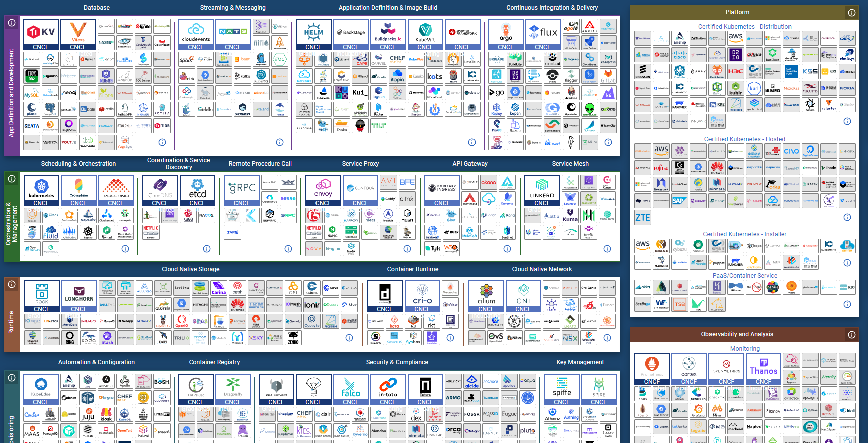
Task: Open info icon in Service Mesh category
Action: (x=607, y=249)
